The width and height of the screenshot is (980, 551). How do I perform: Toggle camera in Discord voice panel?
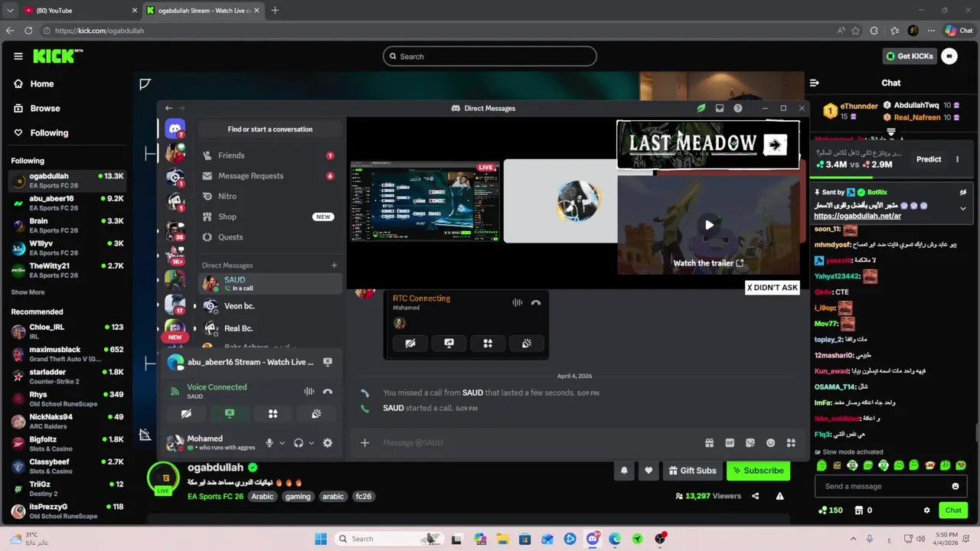pos(186,413)
